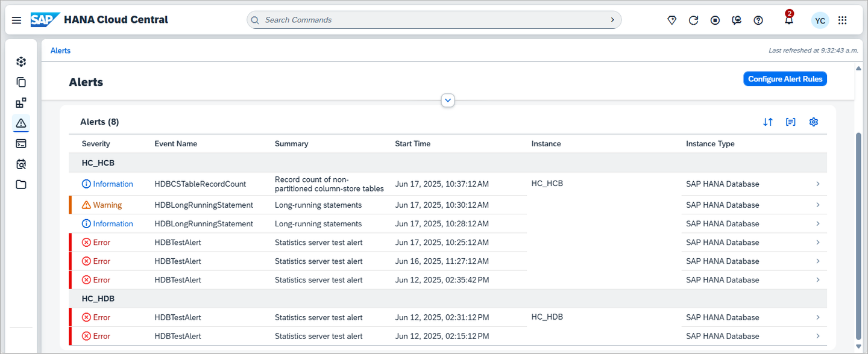Image resolution: width=868 pixels, height=354 pixels.
Task: Click the stop auto-refresh icon in header
Action: pos(715,20)
